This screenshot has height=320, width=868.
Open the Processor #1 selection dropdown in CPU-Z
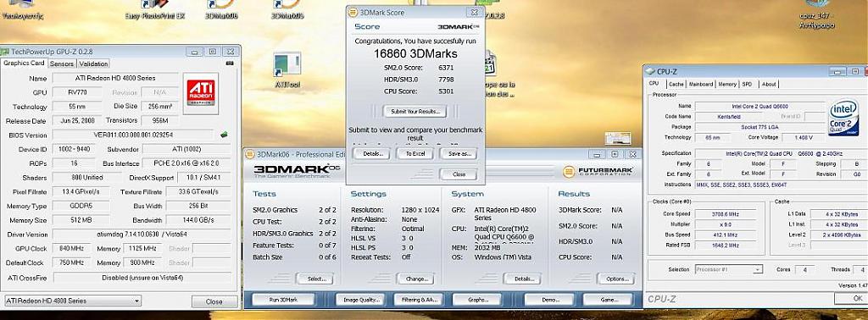click(x=729, y=269)
